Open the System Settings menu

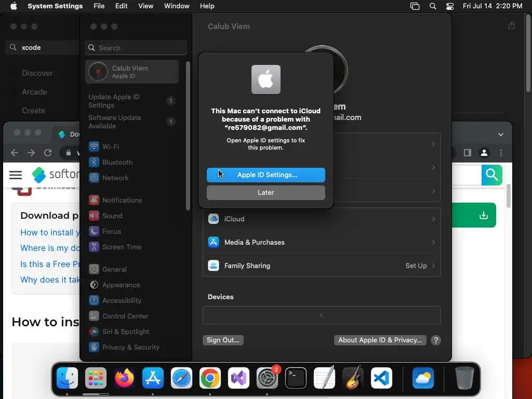(55, 6)
